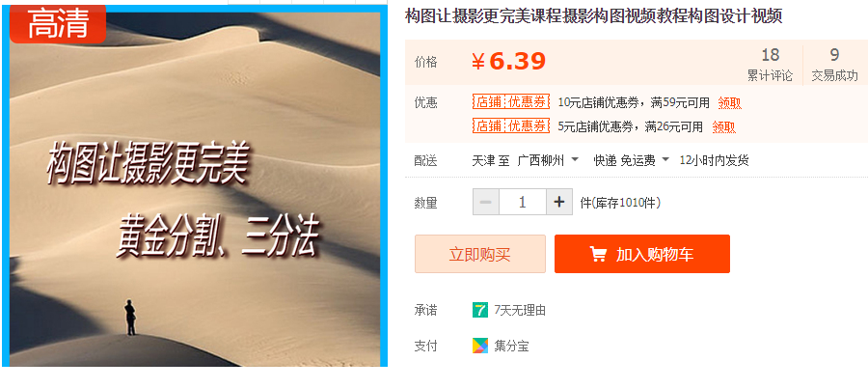Image resolution: width=868 pixels, height=389 pixels.
Task: Claim the 5元 coupon via 领取
Action: [723, 126]
